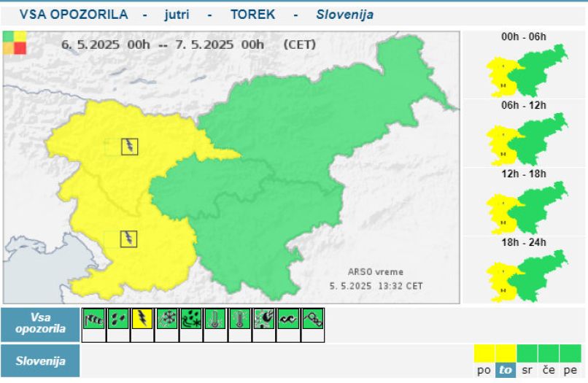Click lightning icon on northwest yellow region
The image size is (588, 383).
pos(130,147)
